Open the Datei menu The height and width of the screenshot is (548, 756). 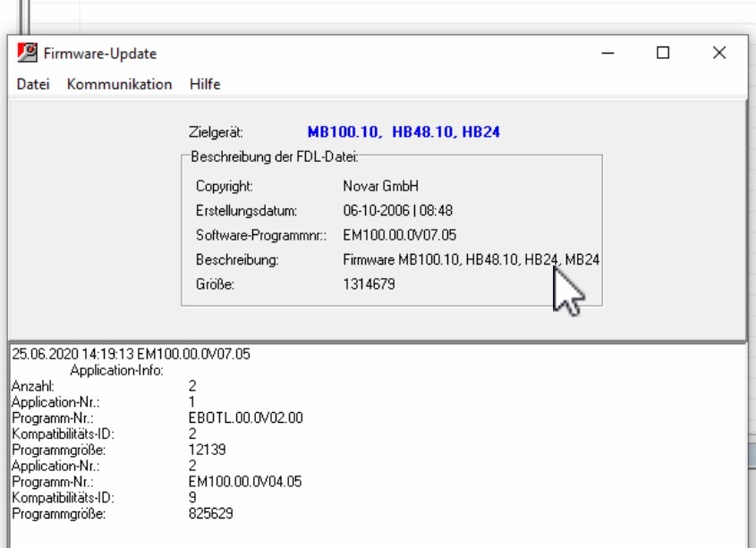click(x=33, y=84)
